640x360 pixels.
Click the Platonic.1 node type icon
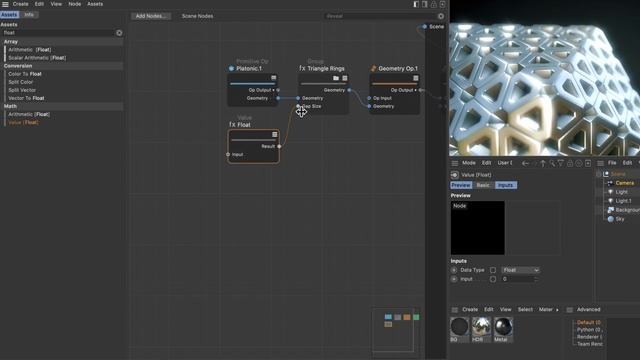pos(231,69)
